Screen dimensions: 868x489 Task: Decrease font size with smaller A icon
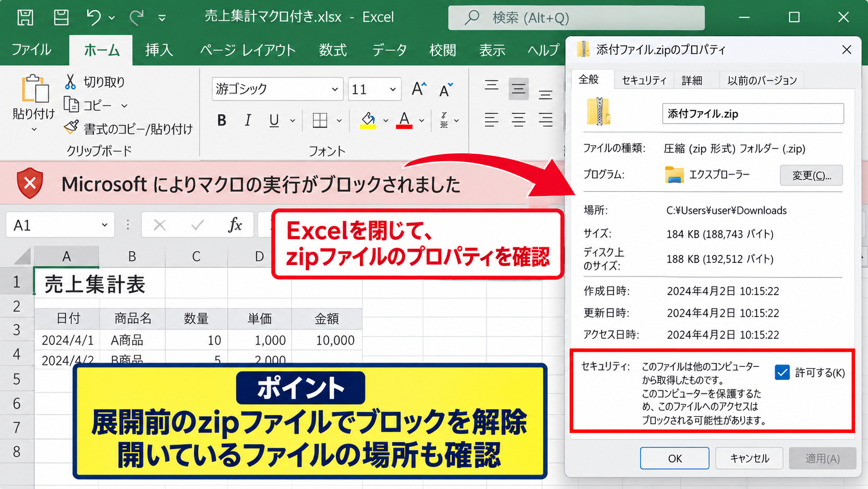tap(446, 89)
